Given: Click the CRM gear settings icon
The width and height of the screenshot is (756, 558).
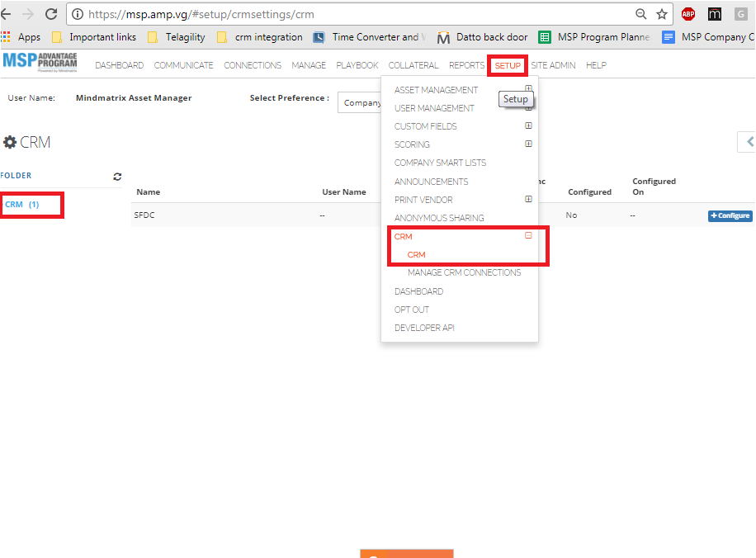Looking at the screenshot, I should point(10,142).
